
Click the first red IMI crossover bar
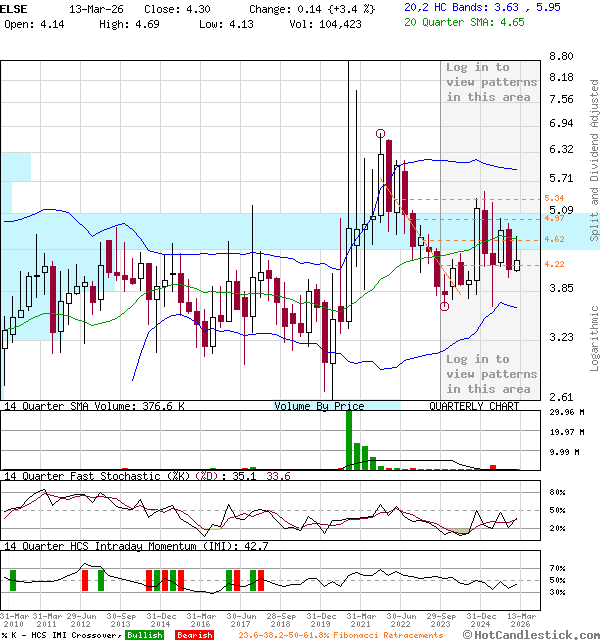(x=85, y=580)
